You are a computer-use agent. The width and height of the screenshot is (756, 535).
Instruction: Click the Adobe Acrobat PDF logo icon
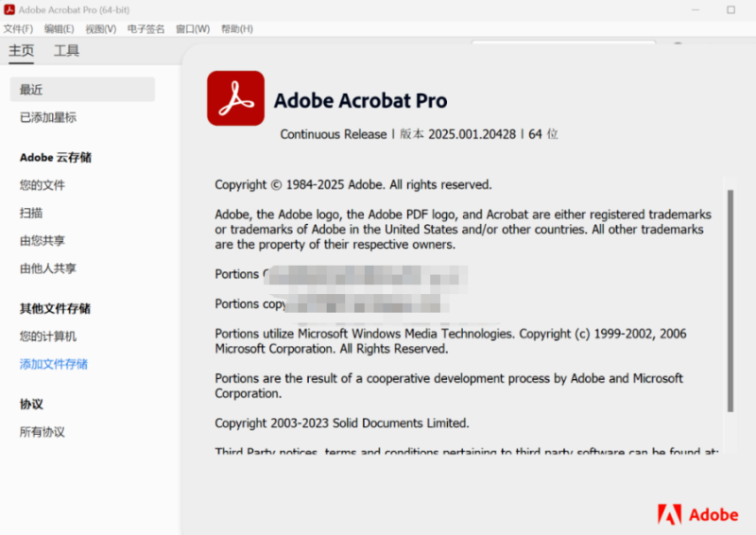235,98
